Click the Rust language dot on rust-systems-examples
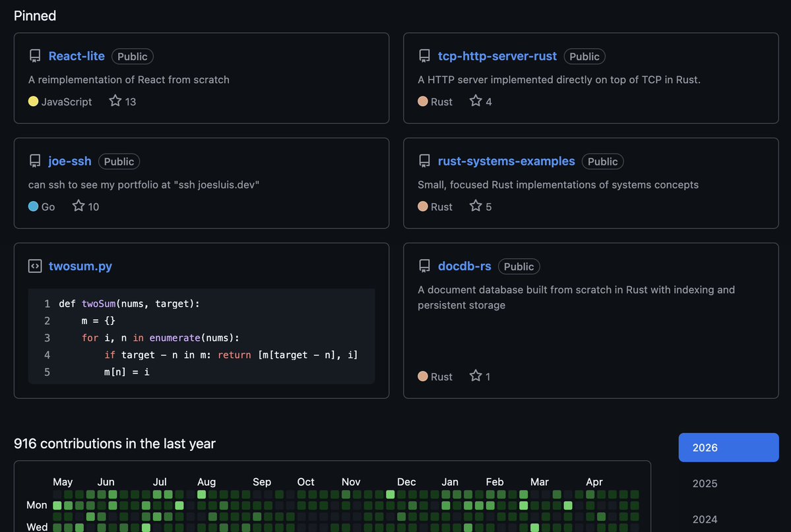Image resolution: width=791 pixels, height=532 pixels. [423, 206]
